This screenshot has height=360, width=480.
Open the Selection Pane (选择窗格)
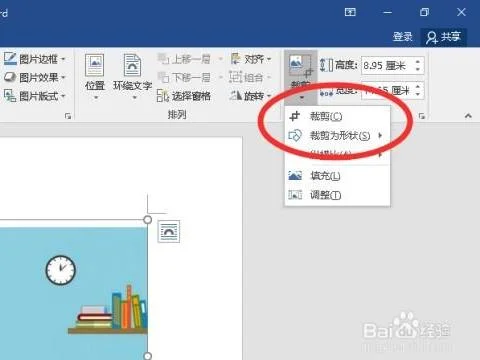click(x=184, y=96)
